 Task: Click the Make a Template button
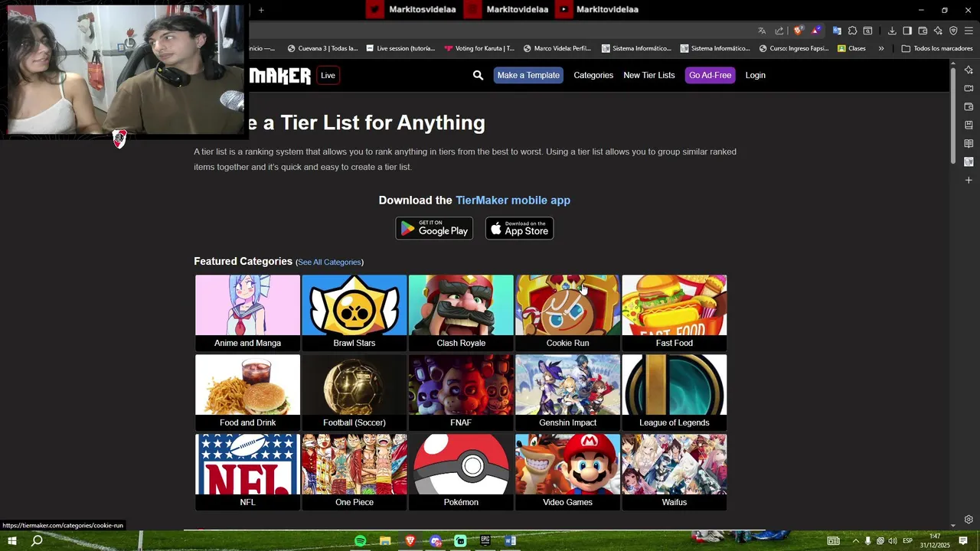click(528, 75)
